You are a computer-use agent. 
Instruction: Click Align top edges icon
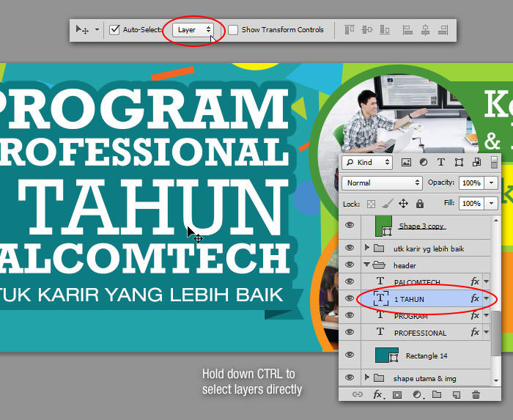click(x=350, y=30)
